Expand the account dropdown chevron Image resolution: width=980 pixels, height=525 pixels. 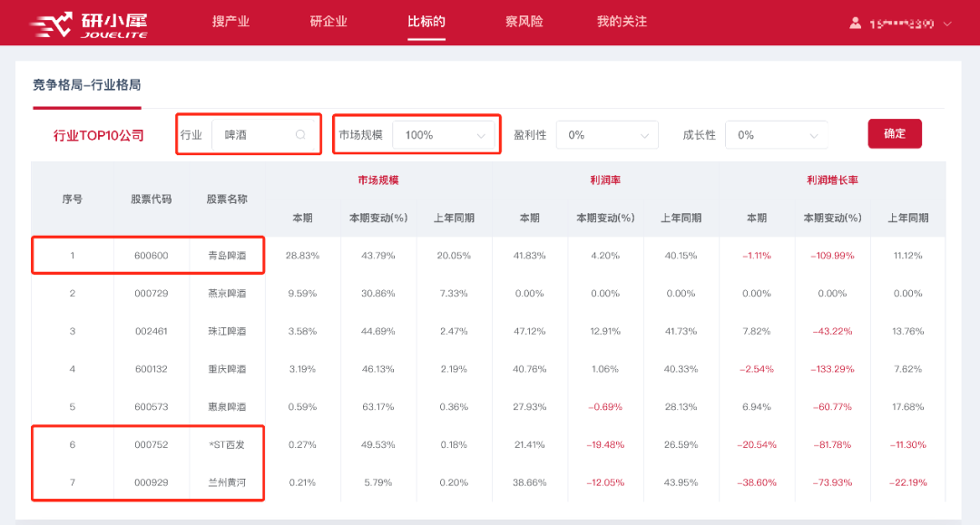click(x=947, y=24)
